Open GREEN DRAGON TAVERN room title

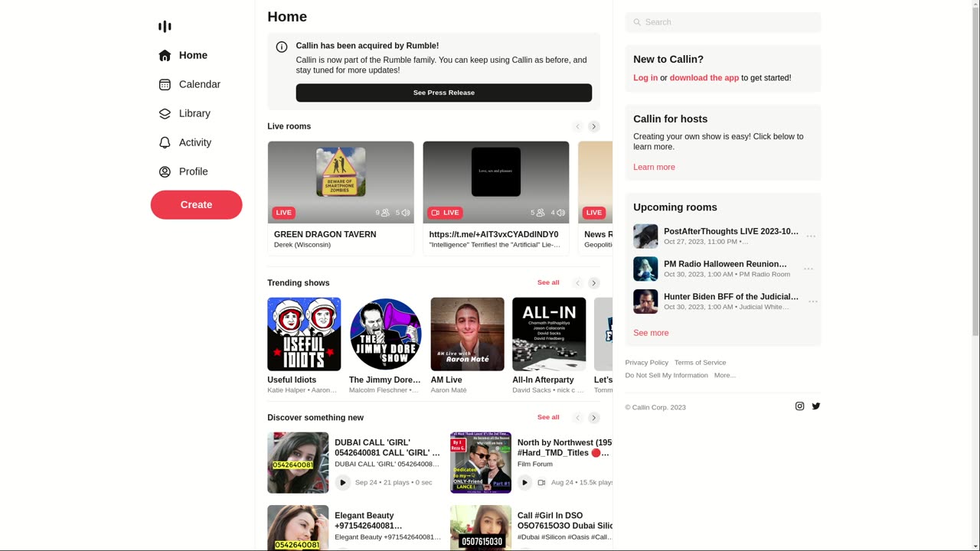point(325,234)
